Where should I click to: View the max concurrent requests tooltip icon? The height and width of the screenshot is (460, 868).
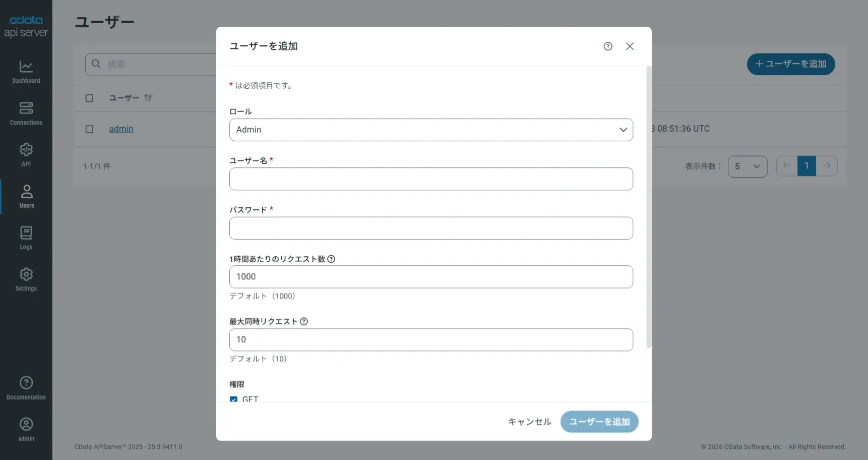point(304,321)
